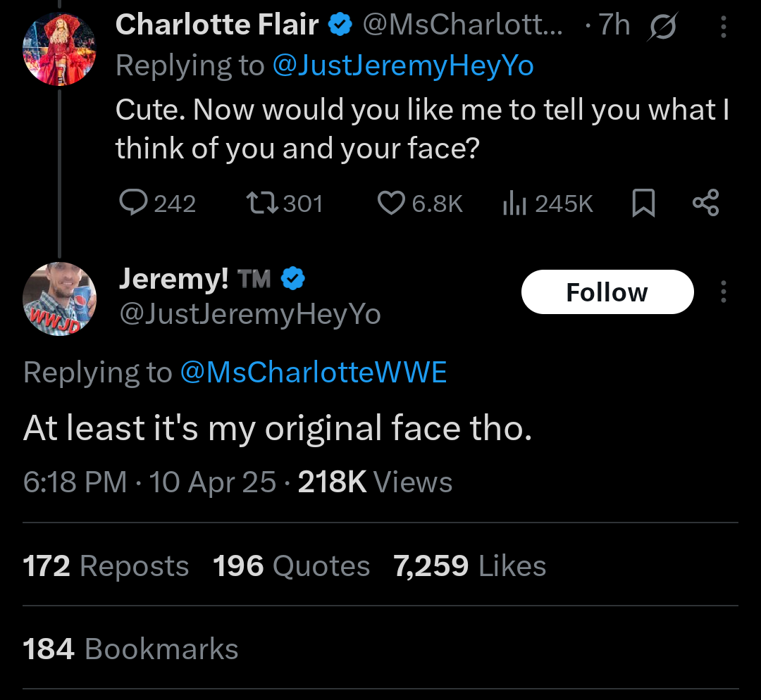
Task: Bookmark Charlotte Flair's reply
Action: (x=643, y=204)
